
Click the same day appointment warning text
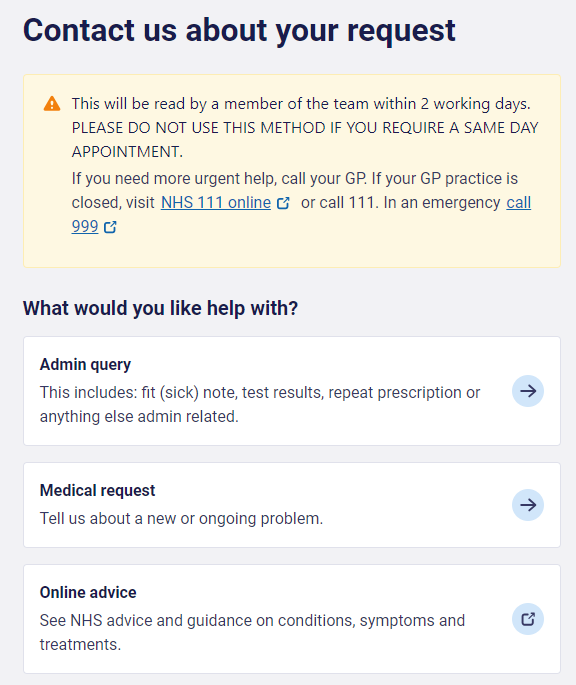[305, 140]
